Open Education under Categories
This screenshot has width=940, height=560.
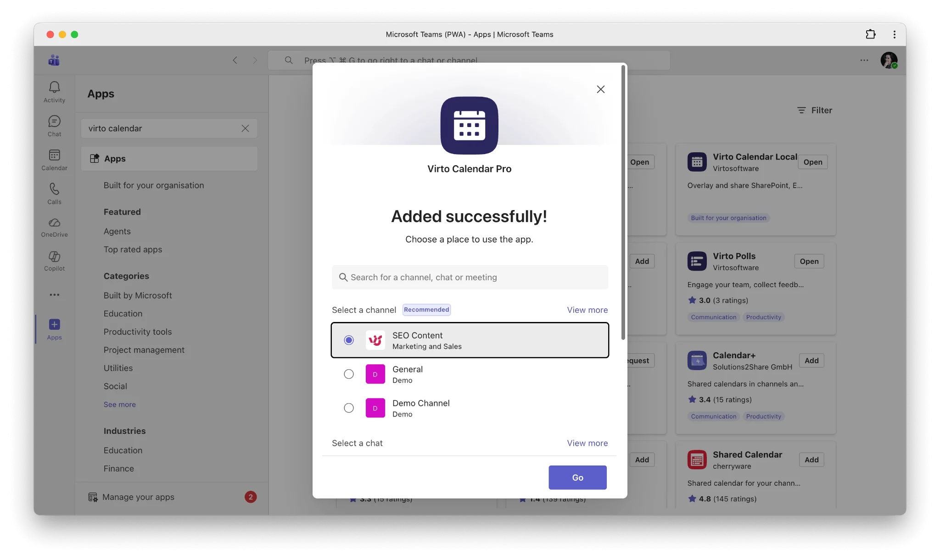coord(123,314)
